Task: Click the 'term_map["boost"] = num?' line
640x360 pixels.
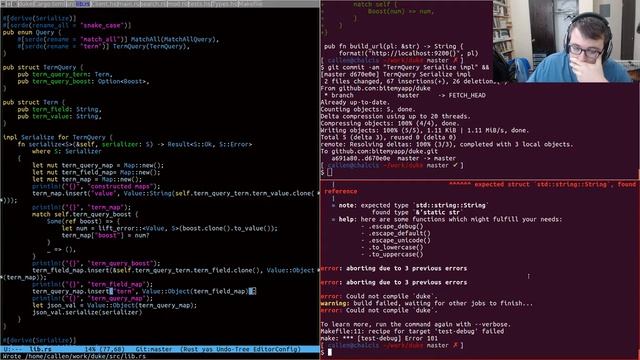Action: (105, 236)
